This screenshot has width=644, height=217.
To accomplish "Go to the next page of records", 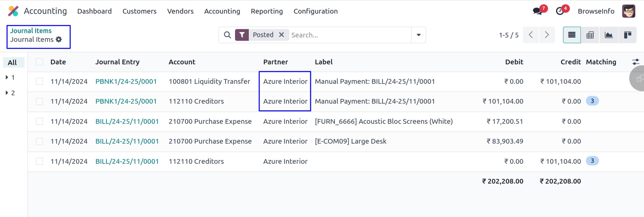I will coord(547,35).
